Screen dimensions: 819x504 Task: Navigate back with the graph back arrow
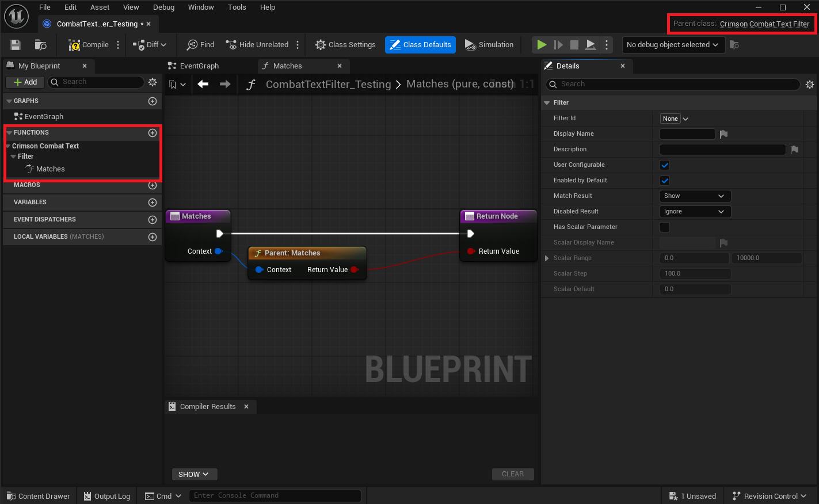[203, 84]
